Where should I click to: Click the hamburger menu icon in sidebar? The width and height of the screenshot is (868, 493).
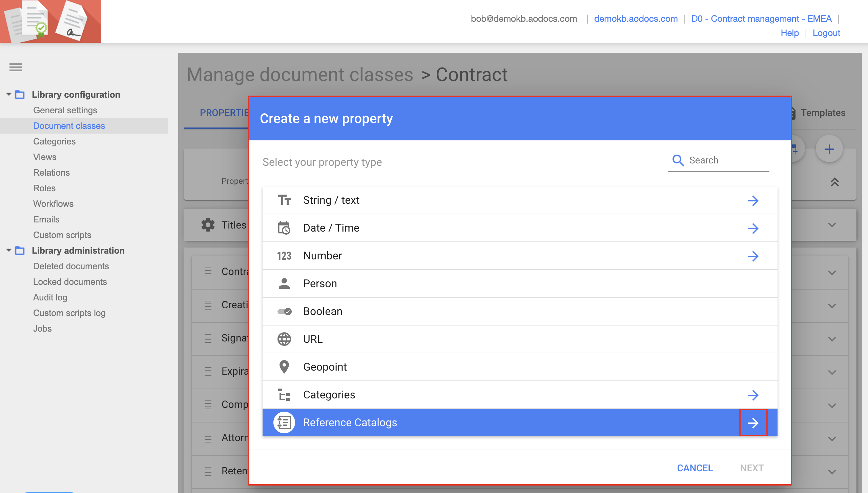coord(16,67)
